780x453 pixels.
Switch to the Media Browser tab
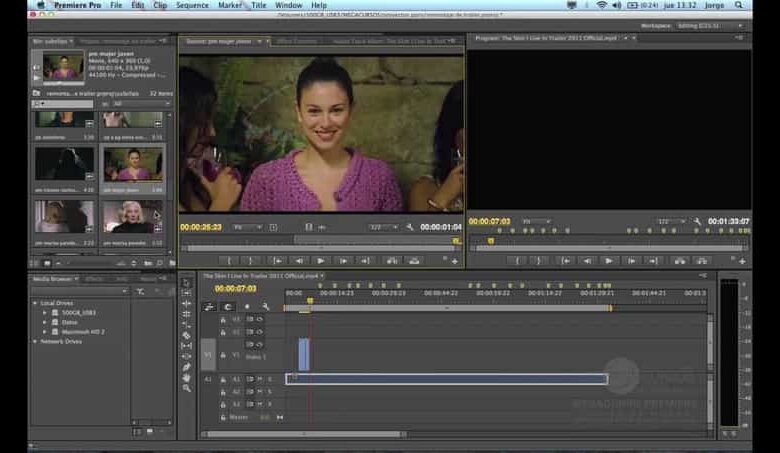pyautogui.click(x=53, y=279)
